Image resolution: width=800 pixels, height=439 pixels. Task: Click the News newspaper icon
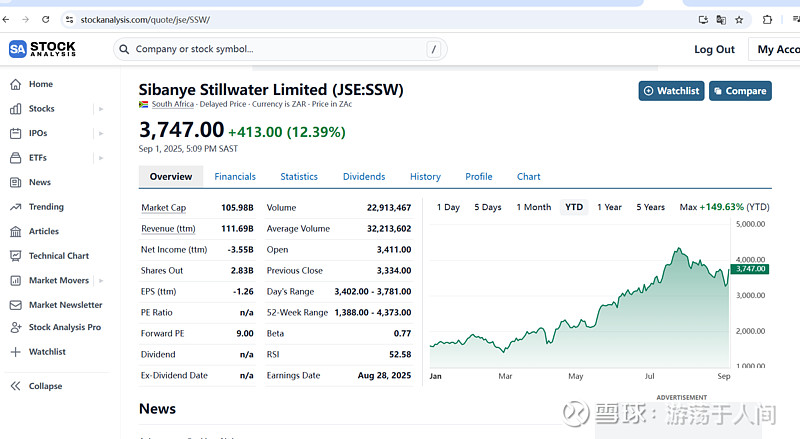[16, 182]
